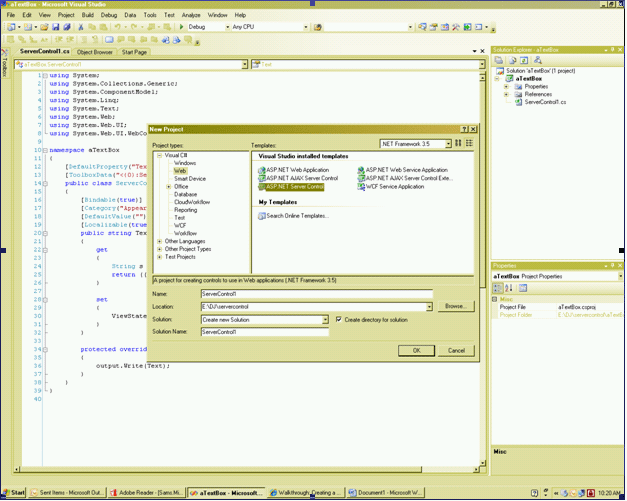Image resolution: width=627 pixels, height=501 pixels.
Task: Open the .NET Framework 3.5 dropdown
Action: pos(448,144)
